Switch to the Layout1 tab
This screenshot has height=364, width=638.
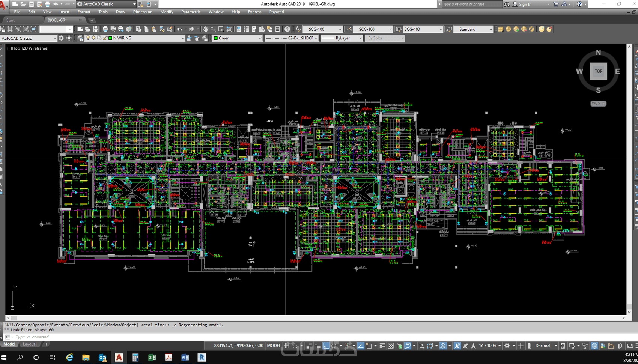(x=30, y=344)
